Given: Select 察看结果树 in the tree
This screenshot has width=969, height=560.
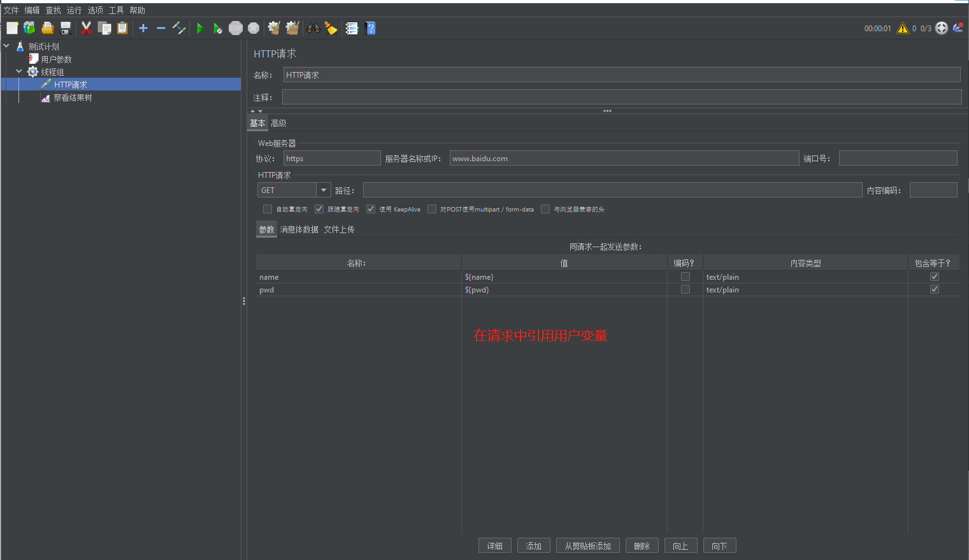Looking at the screenshot, I should point(73,97).
